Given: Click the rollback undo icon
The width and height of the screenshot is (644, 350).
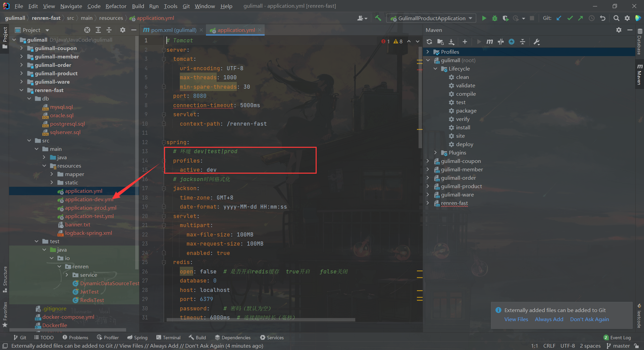Looking at the screenshot, I should point(602,18).
